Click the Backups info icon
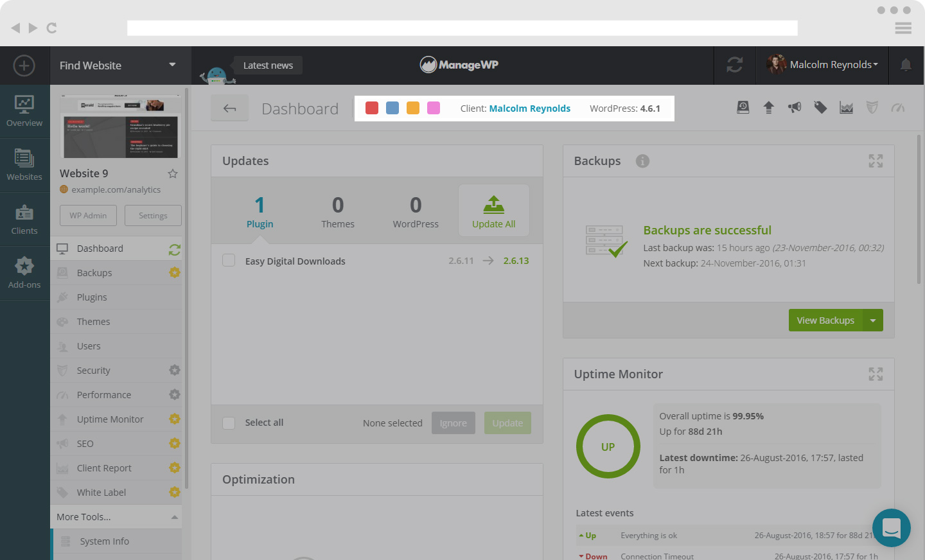925x560 pixels. point(642,161)
